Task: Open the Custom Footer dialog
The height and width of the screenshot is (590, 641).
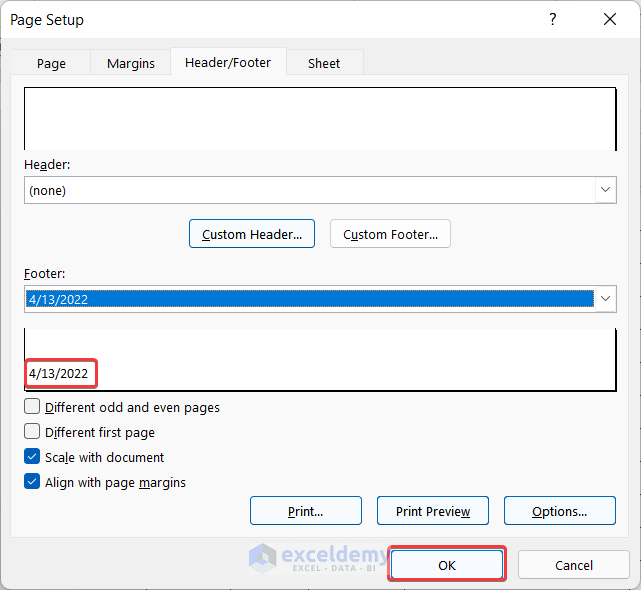Action: tap(390, 234)
